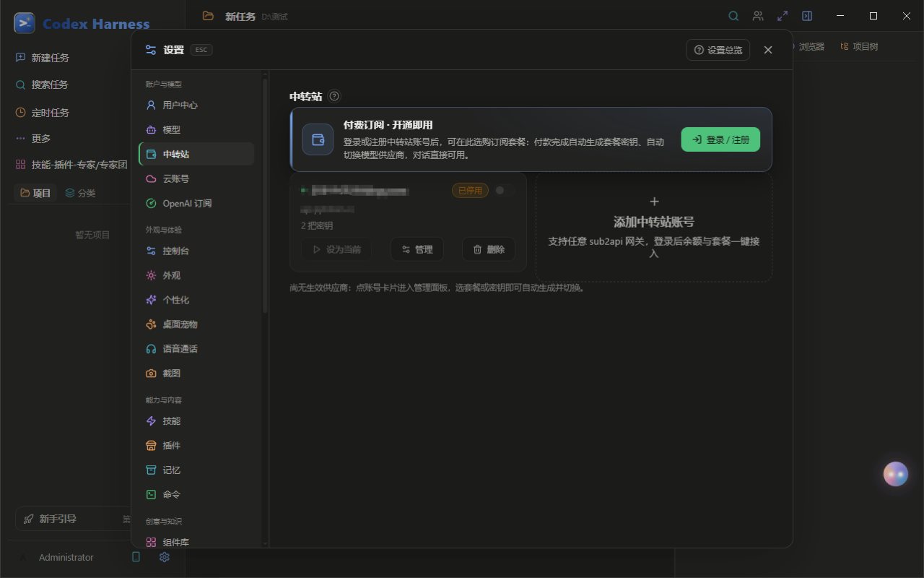Click phone icon beside Administrator

pos(136,557)
